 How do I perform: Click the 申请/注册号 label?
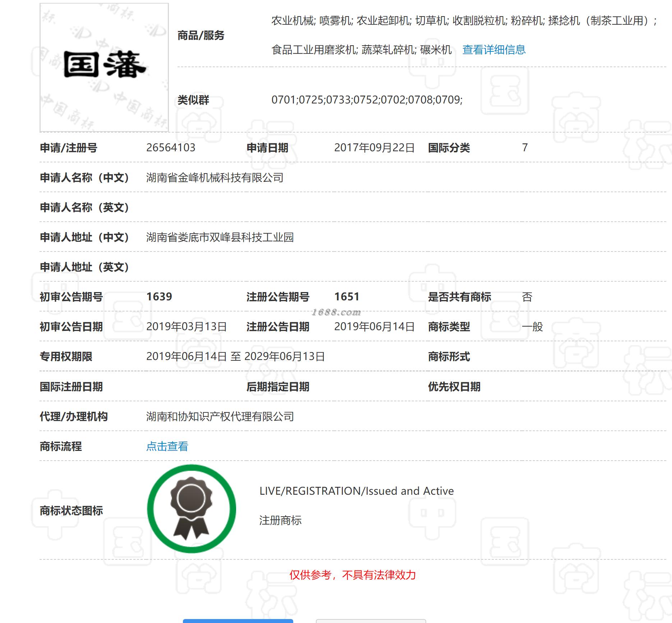click(x=68, y=148)
